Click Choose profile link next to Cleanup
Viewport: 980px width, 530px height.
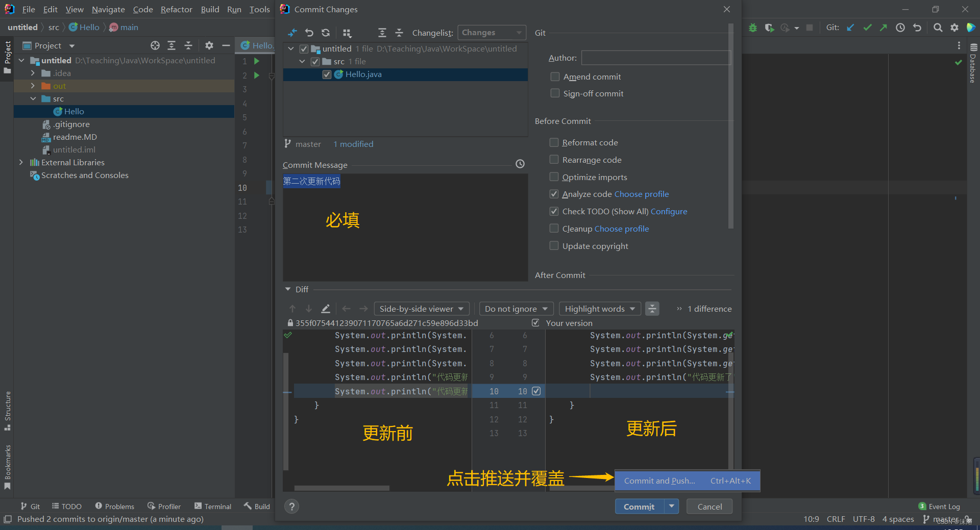[x=622, y=229]
